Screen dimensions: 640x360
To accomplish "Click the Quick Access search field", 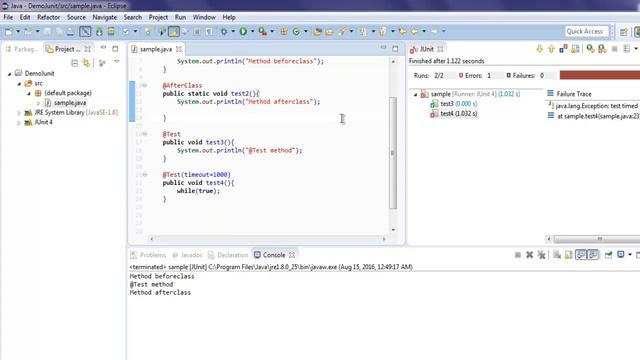I will (x=587, y=31).
